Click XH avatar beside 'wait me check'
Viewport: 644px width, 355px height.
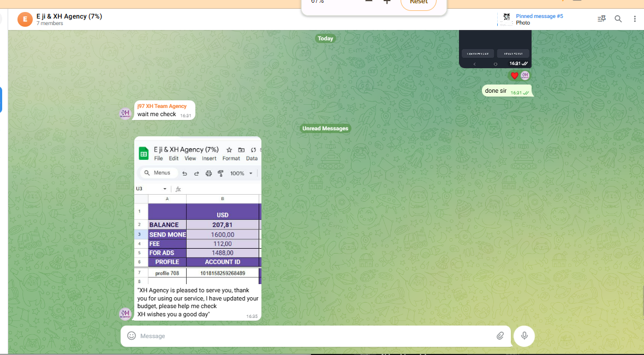tap(125, 113)
